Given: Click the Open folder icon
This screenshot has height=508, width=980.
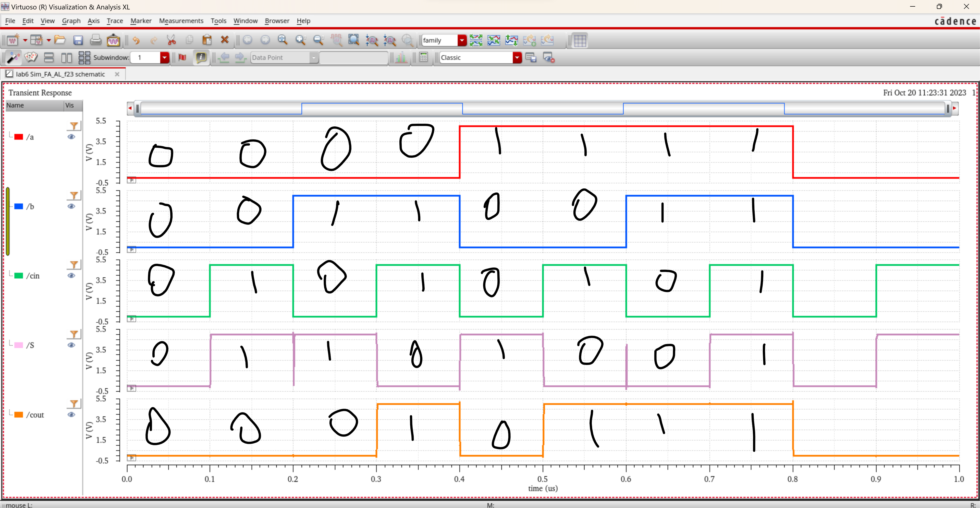Looking at the screenshot, I should [x=60, y=40].
